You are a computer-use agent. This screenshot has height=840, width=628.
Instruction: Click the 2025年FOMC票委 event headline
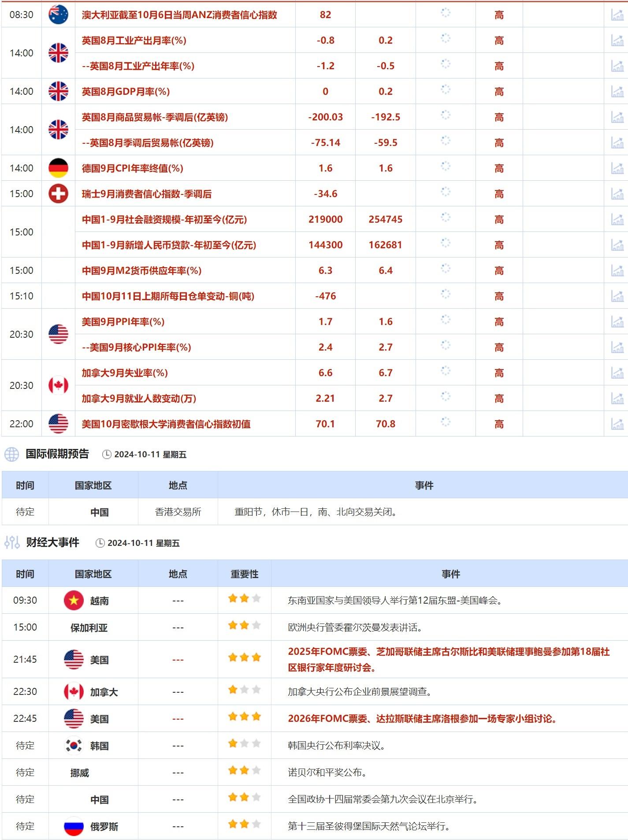tap(449, 652)
